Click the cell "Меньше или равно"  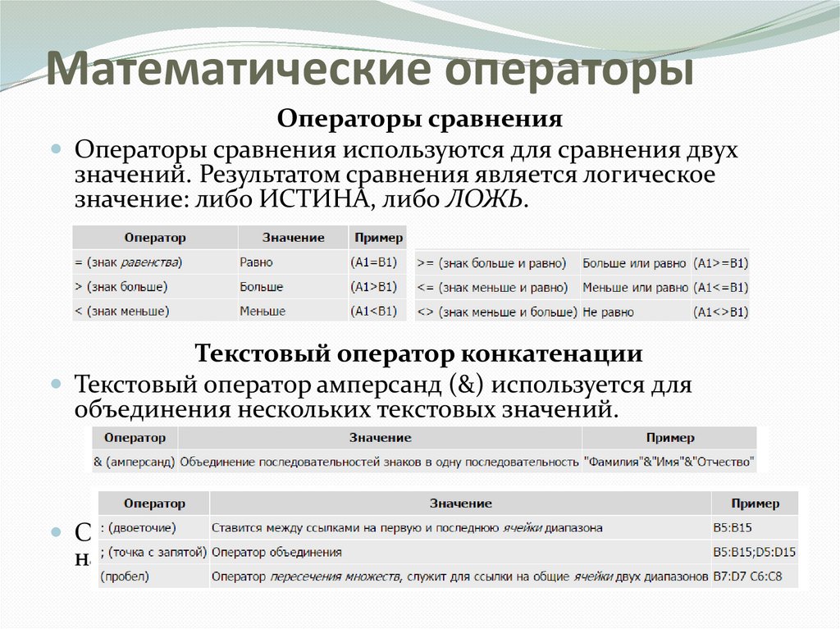click(636, 288)
